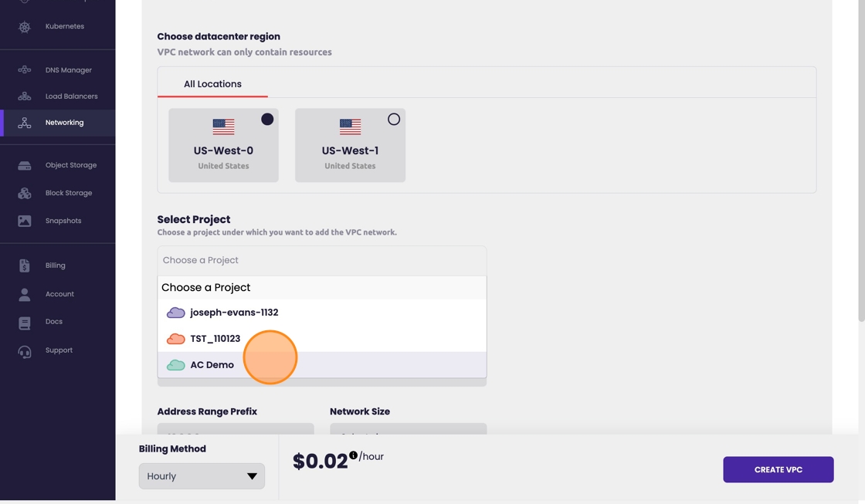This screenshot has width=865, height=504.
Task: Open the Billing invoice icon
Action: (25, 266)
